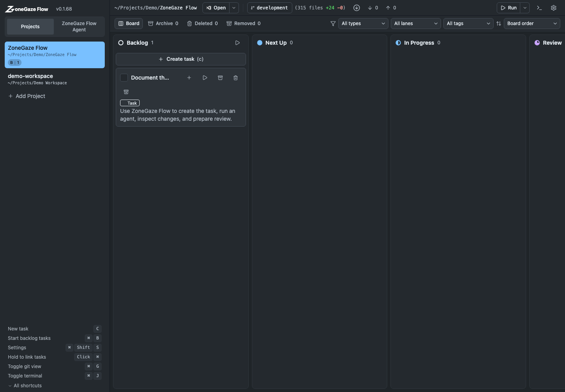This screenshot has height=392, width=565.
Task: Collapse the All shortcuts list
Action: [25, 386]
